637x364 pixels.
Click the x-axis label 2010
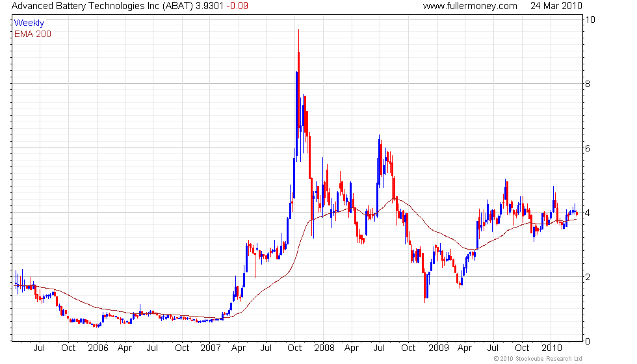(552, 348)
